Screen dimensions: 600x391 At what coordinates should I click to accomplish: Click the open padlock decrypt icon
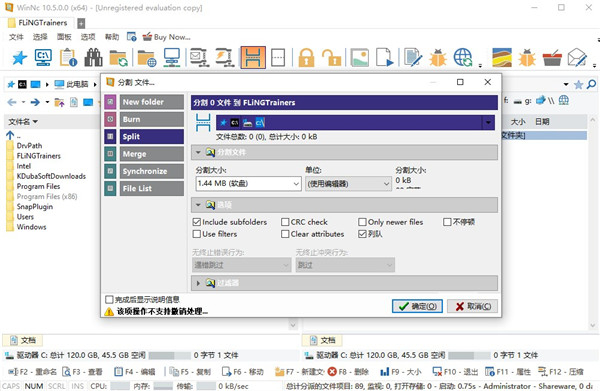[x=331, y=58]
